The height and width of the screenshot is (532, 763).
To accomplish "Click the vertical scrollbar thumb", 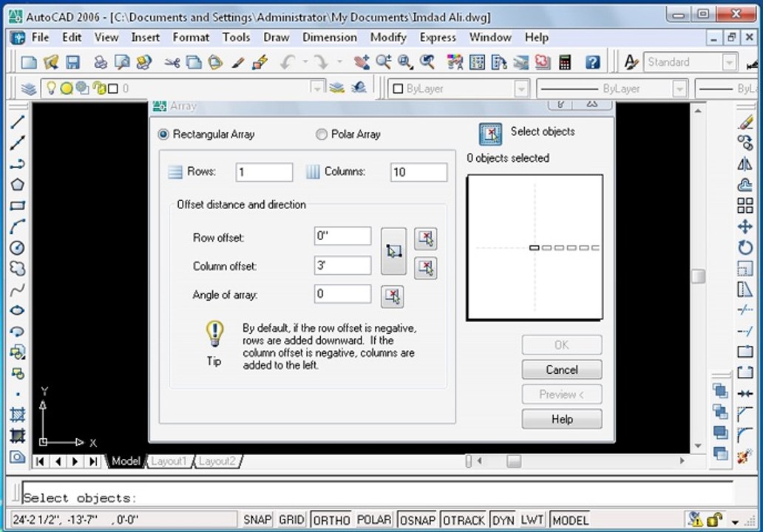I will pyautogui.click(x=698, y=276).
